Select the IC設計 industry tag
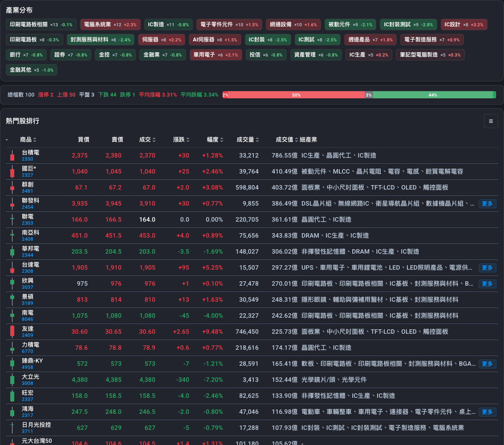Screen dimensions: 504x445 (464, 24)
